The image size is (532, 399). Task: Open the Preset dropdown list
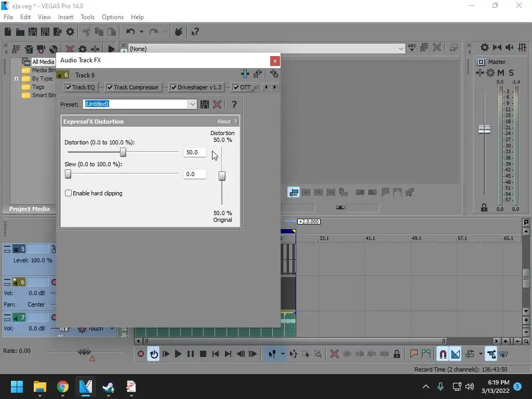coord(192,104)
